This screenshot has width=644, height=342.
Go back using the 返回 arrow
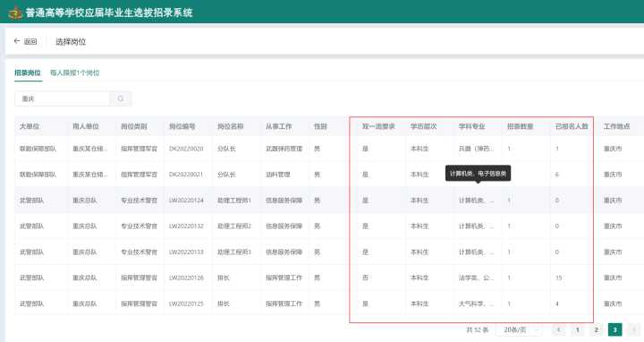click(25, 41)
